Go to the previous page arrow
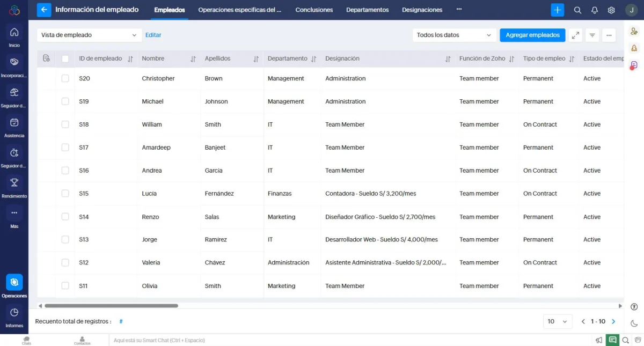This screenshot has width=644, height=346. (x=583, y=322)
